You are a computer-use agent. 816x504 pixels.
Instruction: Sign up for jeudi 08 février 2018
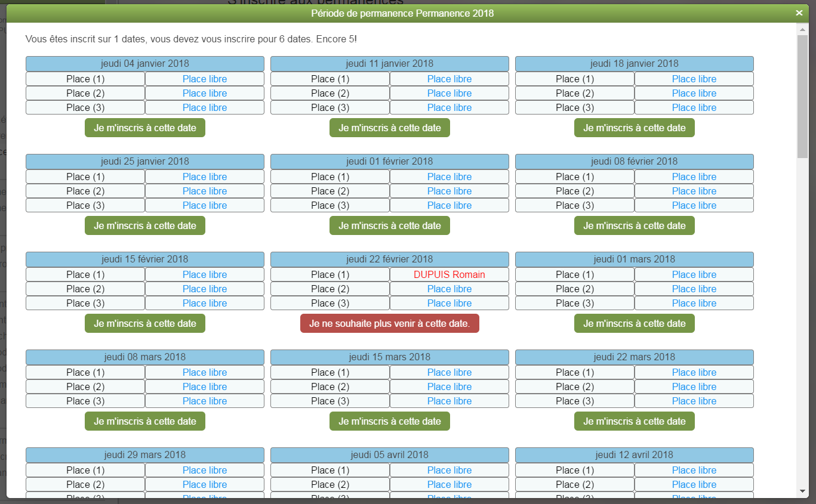(x=635, y=225)
